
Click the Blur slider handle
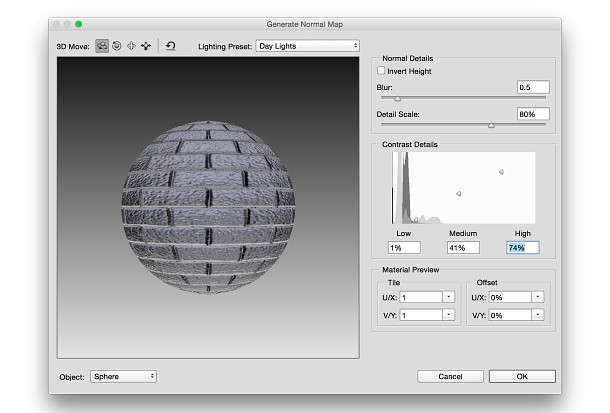coord(397,99)
